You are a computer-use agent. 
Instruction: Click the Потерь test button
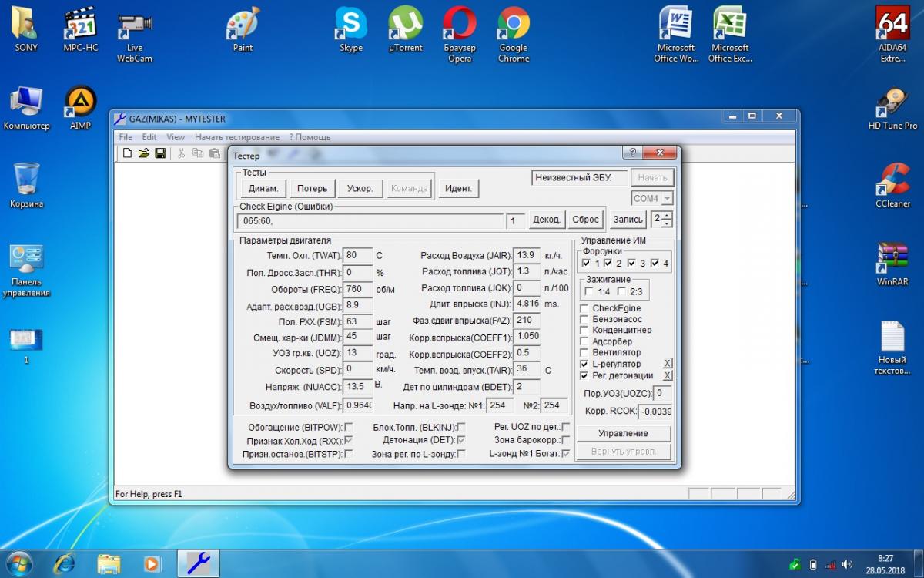tap(312, 188)
